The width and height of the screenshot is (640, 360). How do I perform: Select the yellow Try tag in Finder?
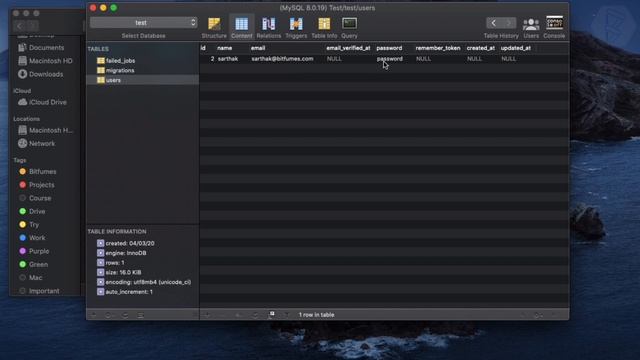click(x=29, y=224)
